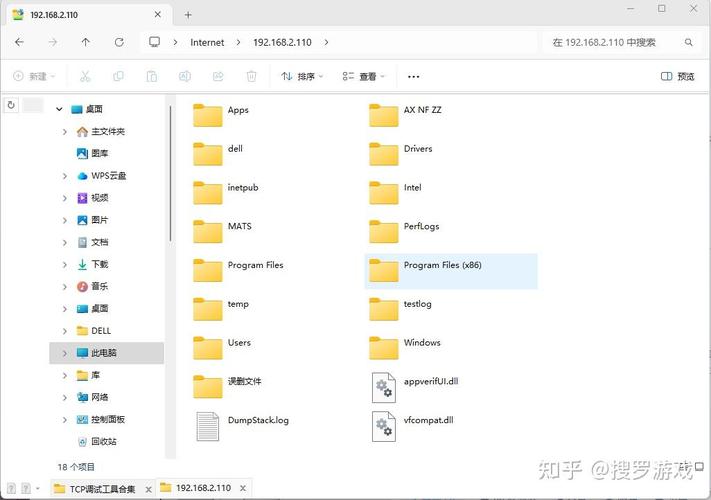Open 回收站 in the navigation pane

[97, 442]
